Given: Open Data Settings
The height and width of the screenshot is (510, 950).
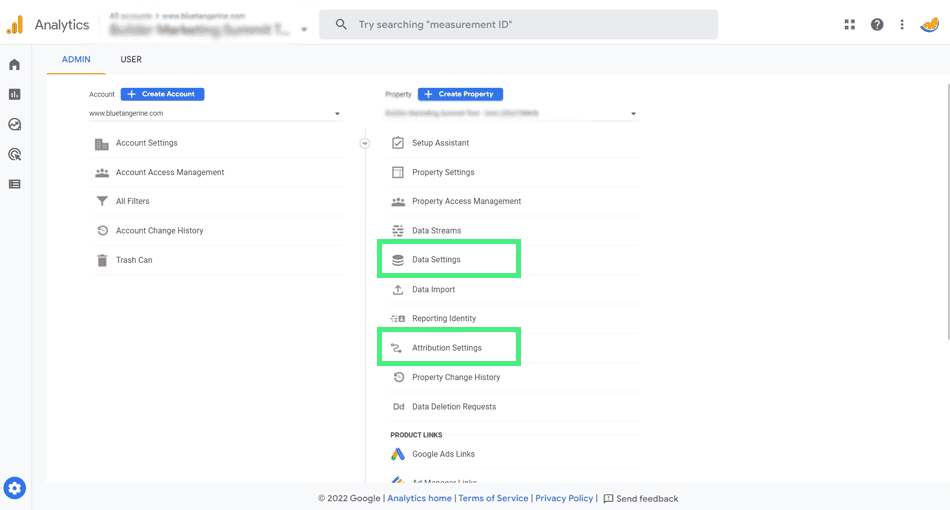Looking at the screenshot, I should click(436, 260).
